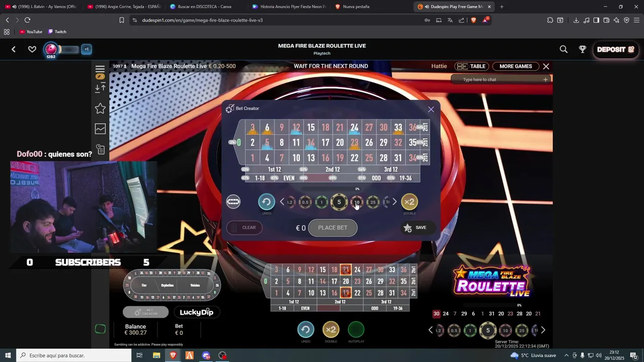Open the LuckyDip feature
Viewport: 644px width, 362px height.
(196, 312)
